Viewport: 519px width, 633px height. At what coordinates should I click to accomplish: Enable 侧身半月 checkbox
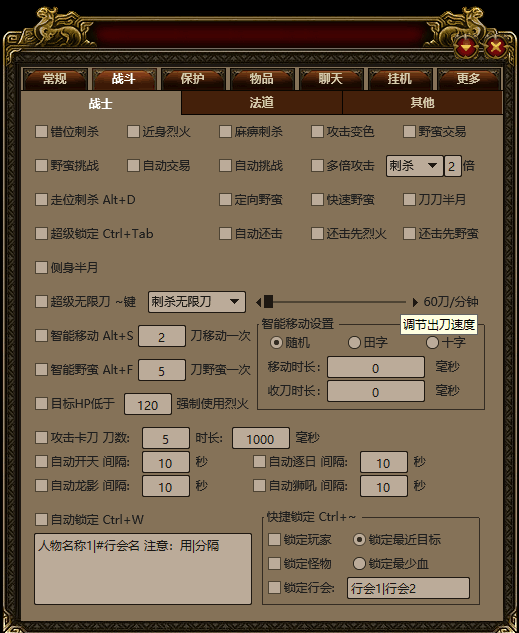point(41,267)
